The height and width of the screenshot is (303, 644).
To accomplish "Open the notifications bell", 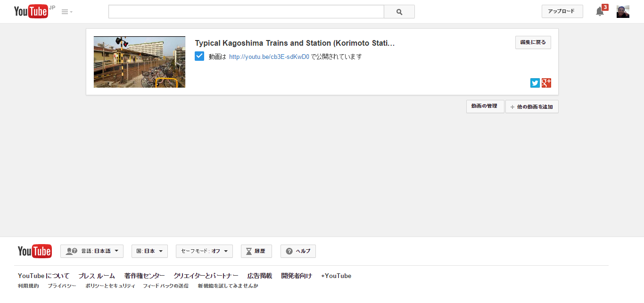I will pyautogui.click(x=600, y=11).
